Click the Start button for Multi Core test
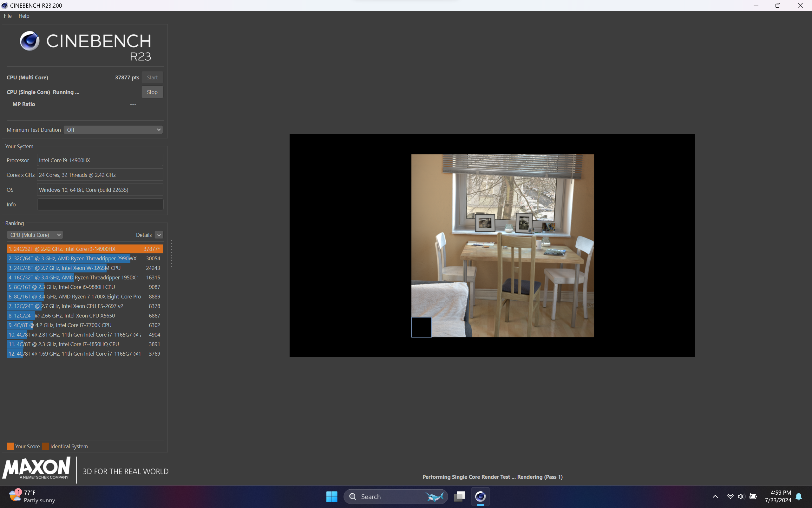812x508 pixels. point(152,77)
